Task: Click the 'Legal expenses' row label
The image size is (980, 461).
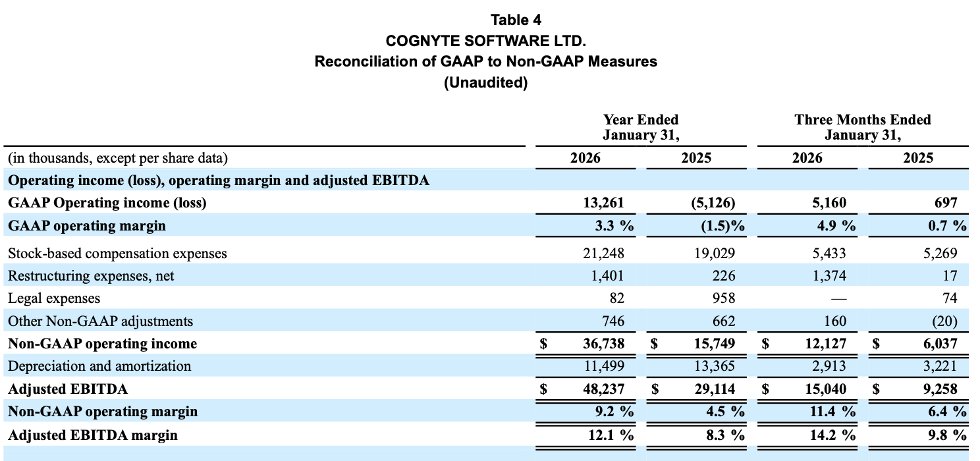Action: click(x=54, y=298)
